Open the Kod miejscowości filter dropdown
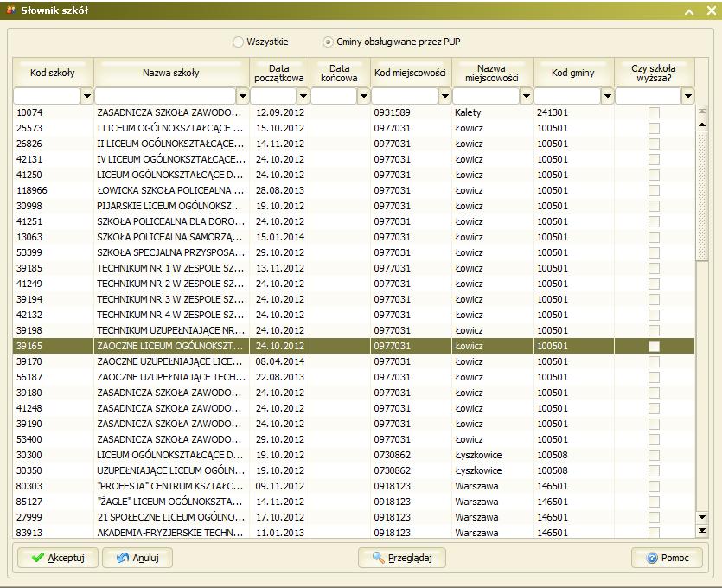722x588 pixels. tap(444, 96)
